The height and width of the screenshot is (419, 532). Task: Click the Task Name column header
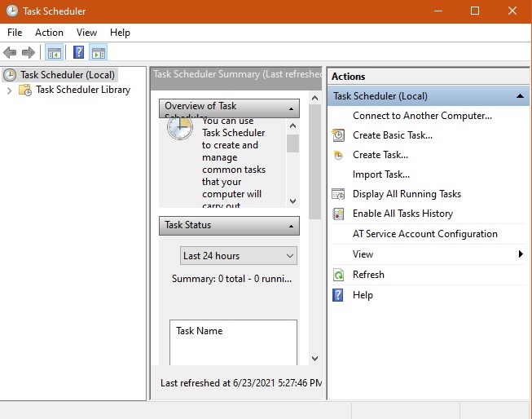[x=199, y=331]
